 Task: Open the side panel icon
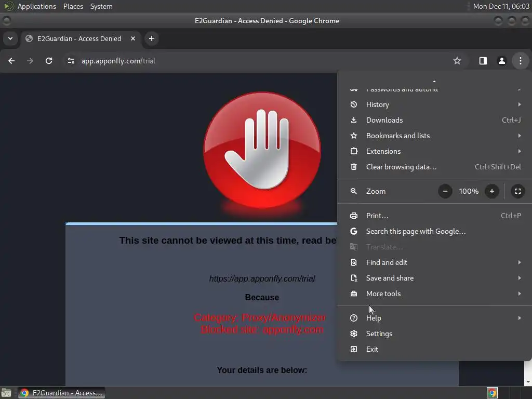click(483, 61)
